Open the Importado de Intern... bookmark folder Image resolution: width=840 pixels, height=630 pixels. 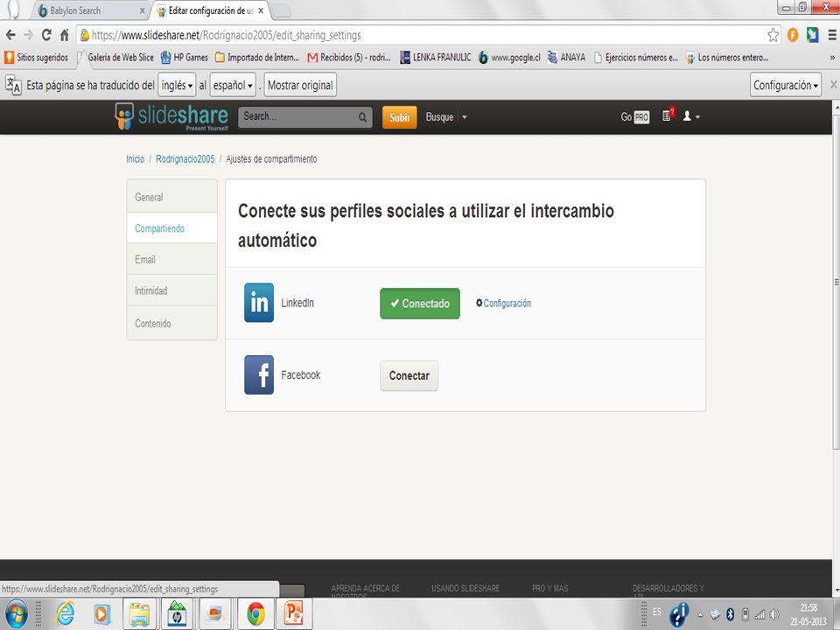[257, 58]
